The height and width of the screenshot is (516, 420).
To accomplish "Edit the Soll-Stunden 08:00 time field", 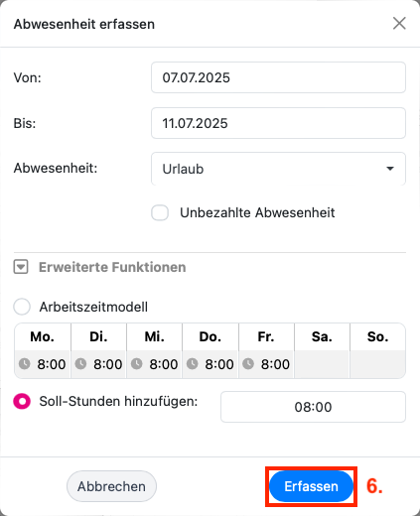I will tap(313, 407).
